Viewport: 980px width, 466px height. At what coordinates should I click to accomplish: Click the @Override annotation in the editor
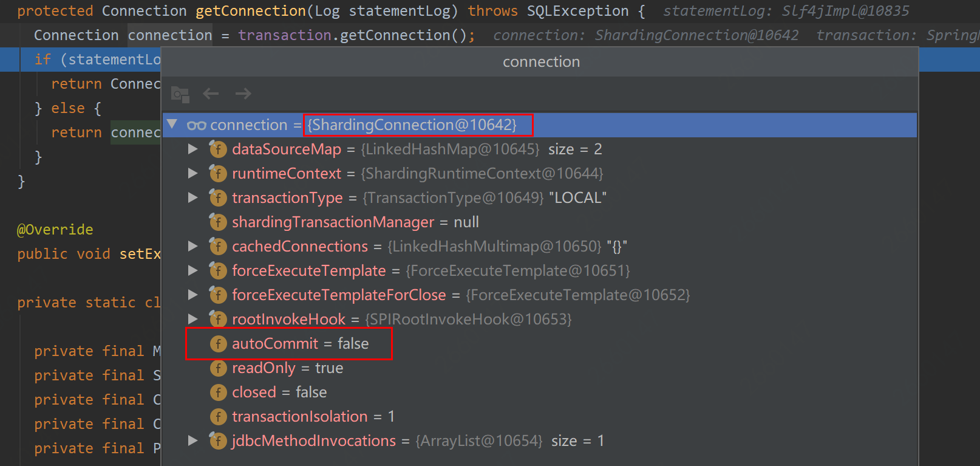(x=55, y=230)
